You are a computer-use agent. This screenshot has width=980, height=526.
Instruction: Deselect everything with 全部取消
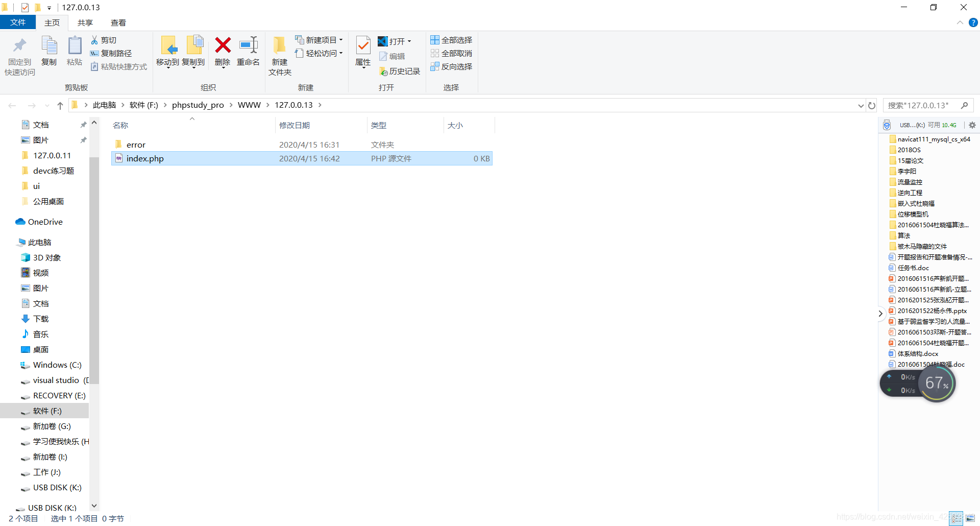point(451,53)
